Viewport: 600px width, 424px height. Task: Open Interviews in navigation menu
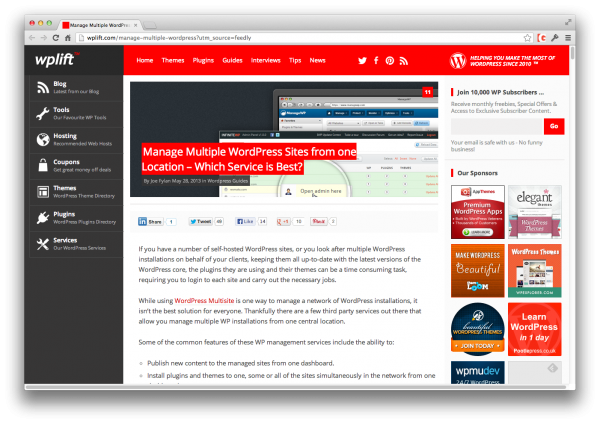tap(266, 60)
